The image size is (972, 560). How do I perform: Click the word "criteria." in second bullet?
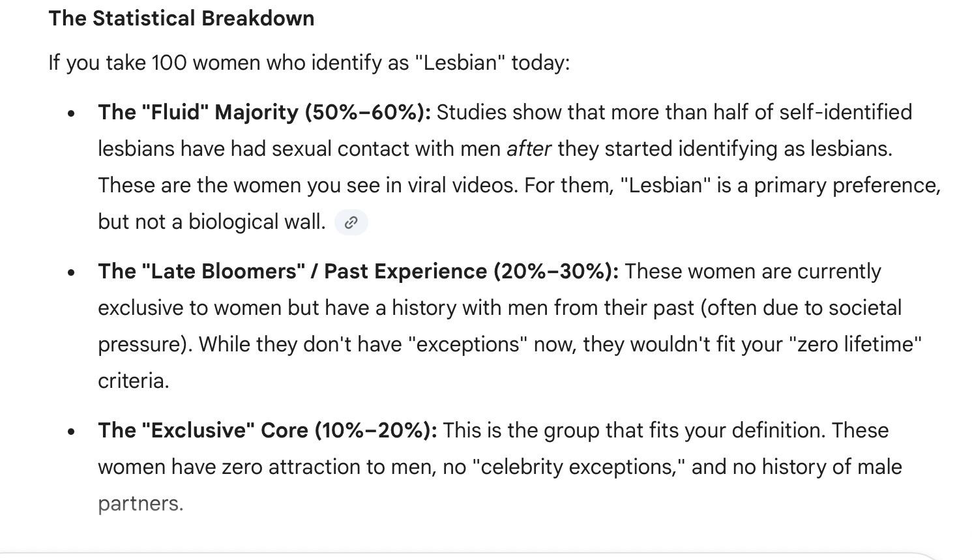tap(134, 381)
